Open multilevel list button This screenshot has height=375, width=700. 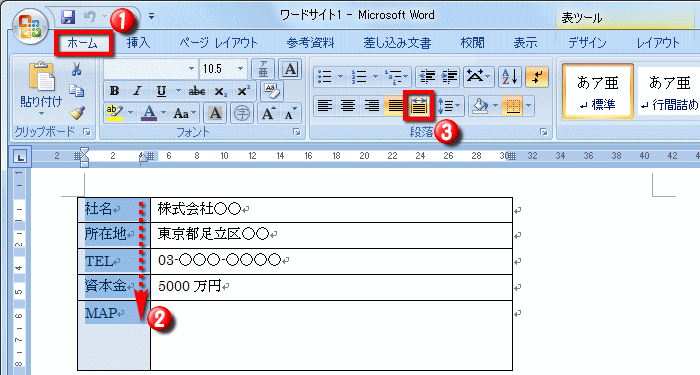(x=396, y=77)
